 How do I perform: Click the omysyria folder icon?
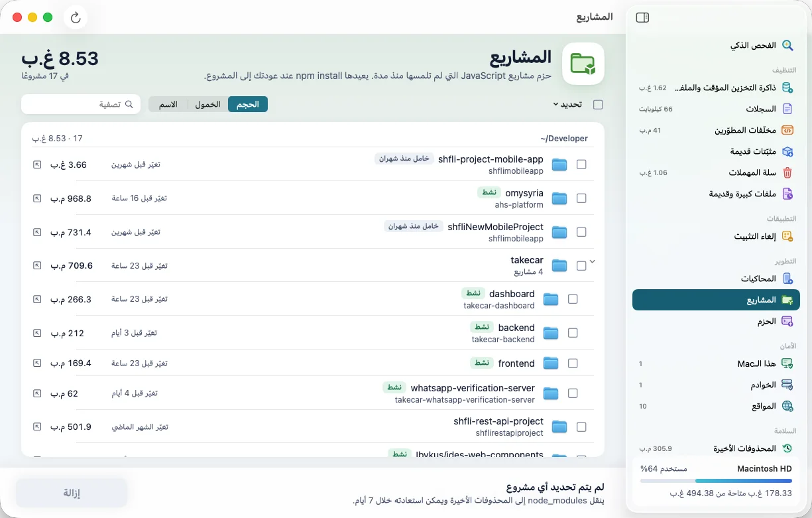click(559, 198)
